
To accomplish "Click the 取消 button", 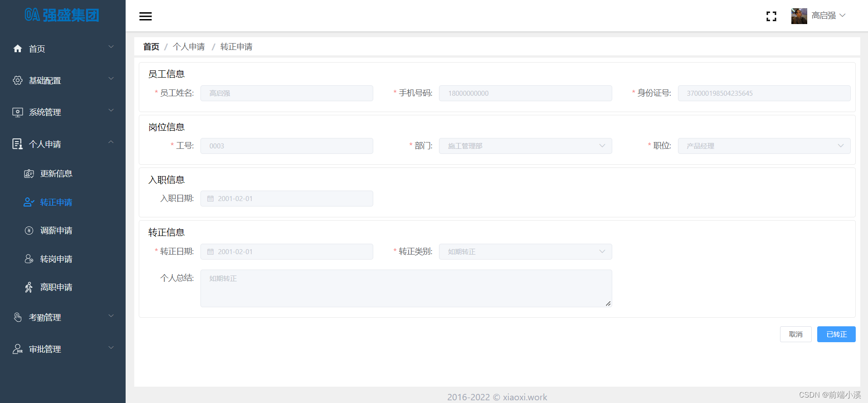I will (795, 334).
